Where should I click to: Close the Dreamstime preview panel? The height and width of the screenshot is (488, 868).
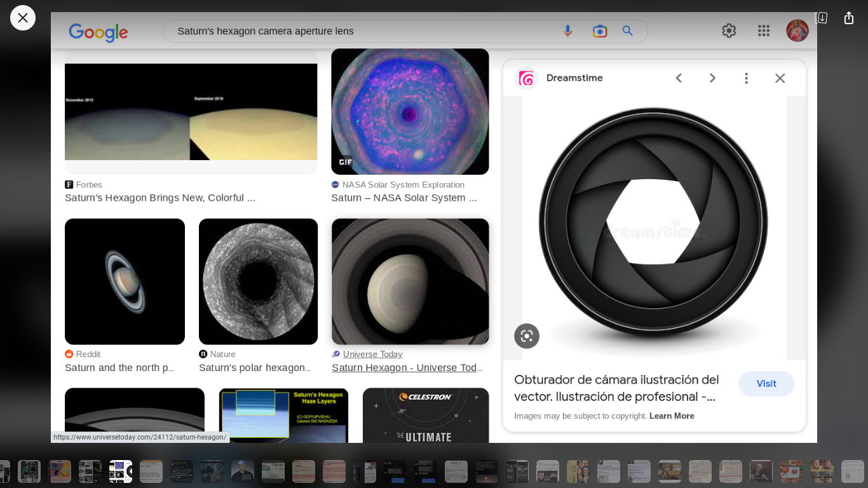[x=780, y=78]
